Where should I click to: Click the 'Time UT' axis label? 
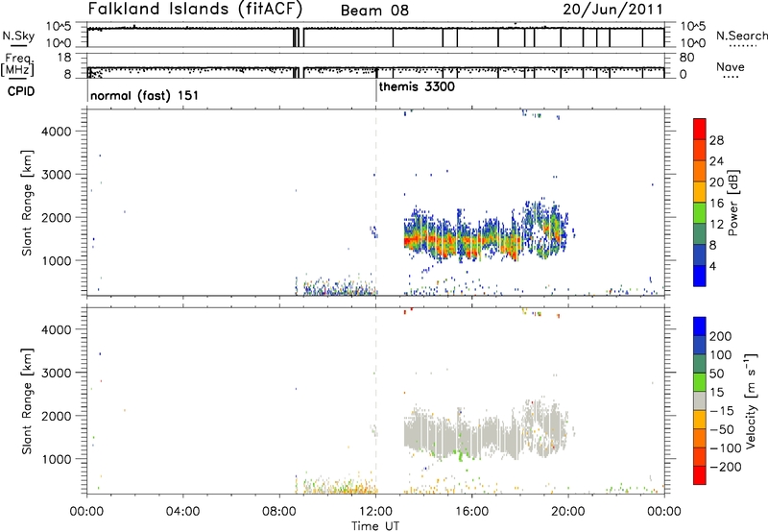pyautogui.click(x=375, y=526)
